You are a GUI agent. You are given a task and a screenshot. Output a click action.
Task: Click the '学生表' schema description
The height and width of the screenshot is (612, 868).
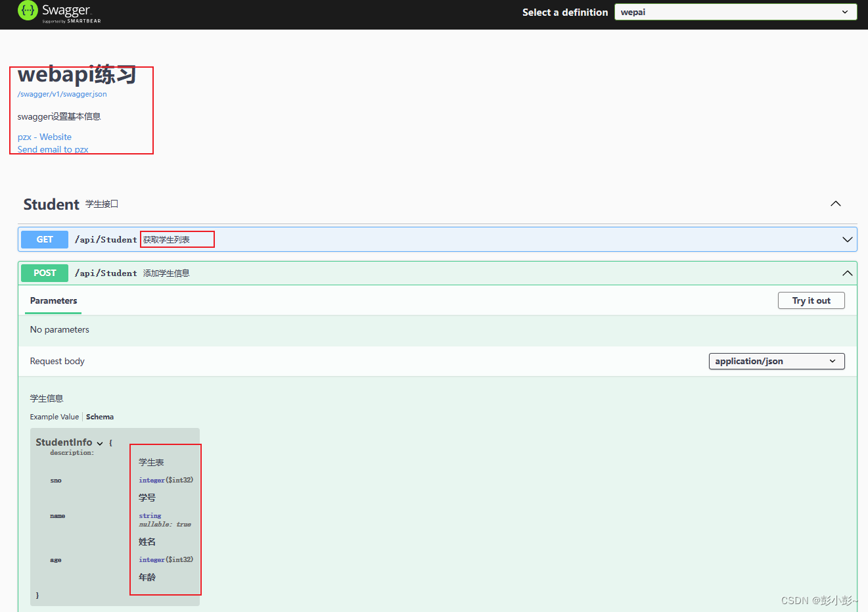click(151, 463)
